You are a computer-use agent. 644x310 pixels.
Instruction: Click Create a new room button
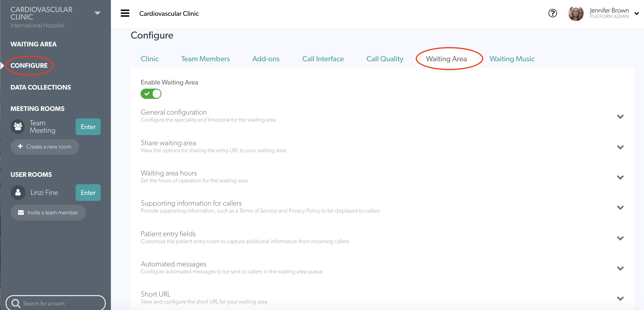pos(45,147)
